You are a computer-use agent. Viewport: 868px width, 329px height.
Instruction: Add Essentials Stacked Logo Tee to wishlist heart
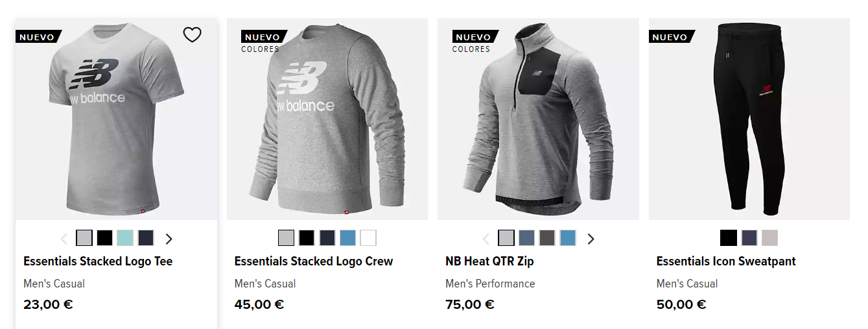(192, 35)
